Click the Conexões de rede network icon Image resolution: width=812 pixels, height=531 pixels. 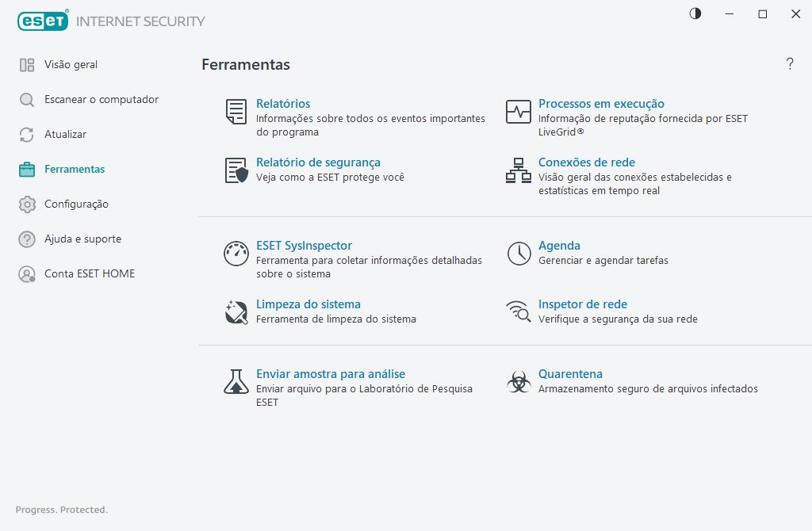(519, 170)
